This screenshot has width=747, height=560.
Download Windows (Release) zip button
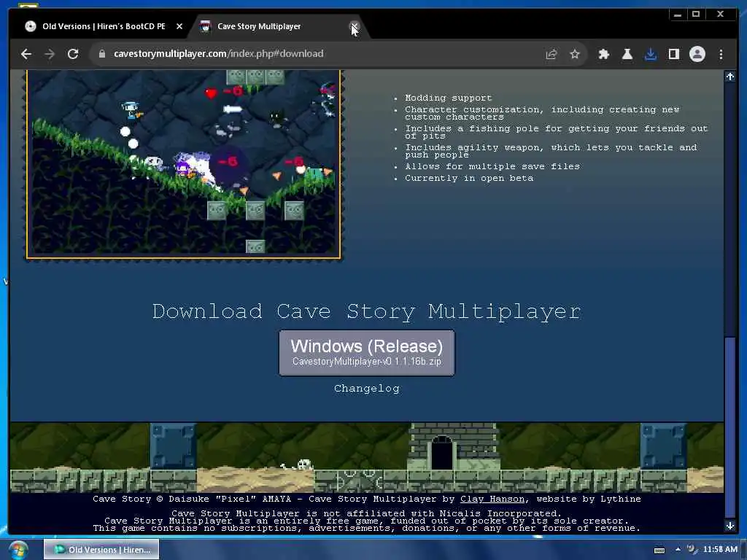point(366,353)
